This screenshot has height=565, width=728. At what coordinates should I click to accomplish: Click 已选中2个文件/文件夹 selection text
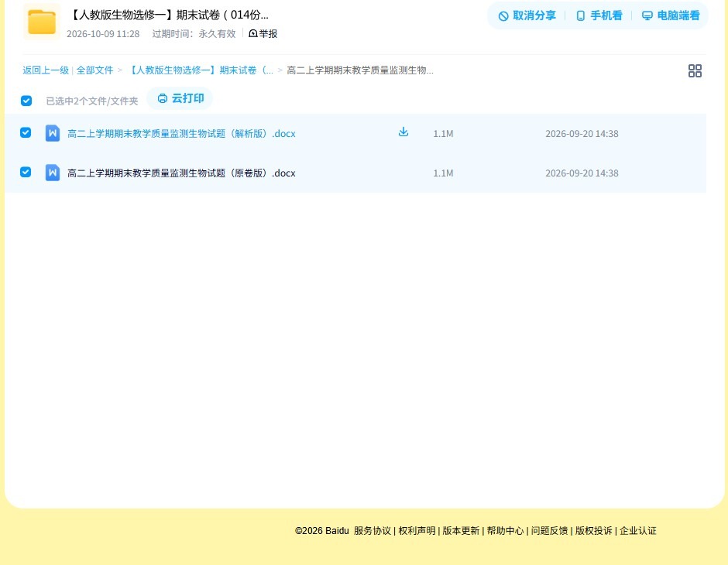pyautogui.click(x=92, y=101)
